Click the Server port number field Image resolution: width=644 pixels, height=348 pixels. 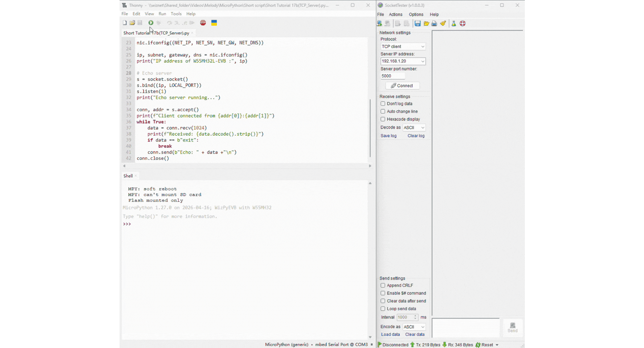(x=393, y=76)
